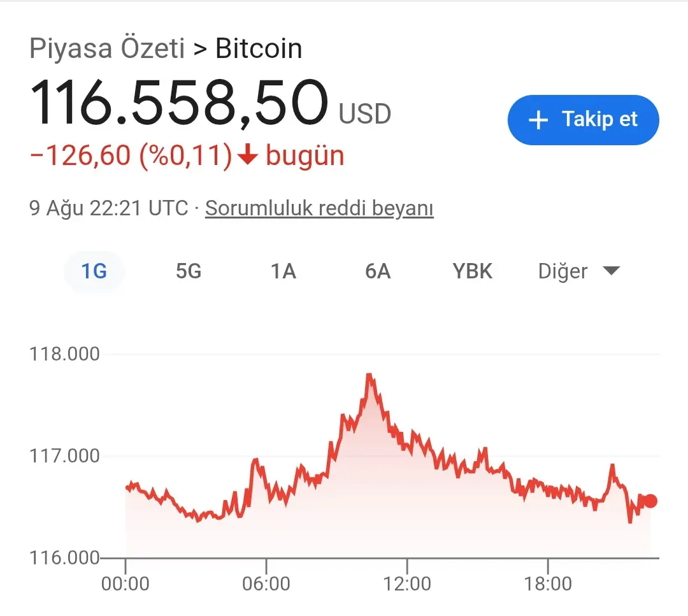The image size is (688, 616).
Task: Click the Diğer dropdown arrow
Action: point(611,271)
